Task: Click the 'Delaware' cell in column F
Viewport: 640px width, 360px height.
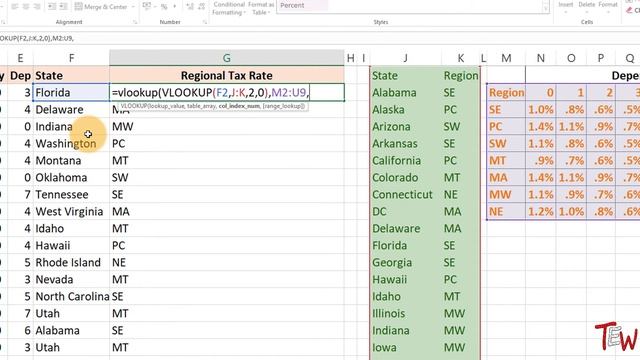Action: [x=71, y=109]
